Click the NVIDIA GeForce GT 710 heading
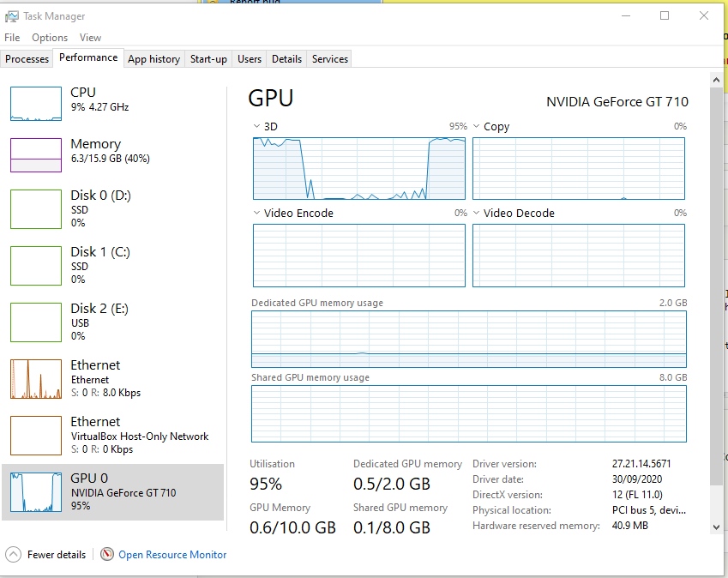The width and height of the screenshot is (728, 578). (x=617, y=102)
